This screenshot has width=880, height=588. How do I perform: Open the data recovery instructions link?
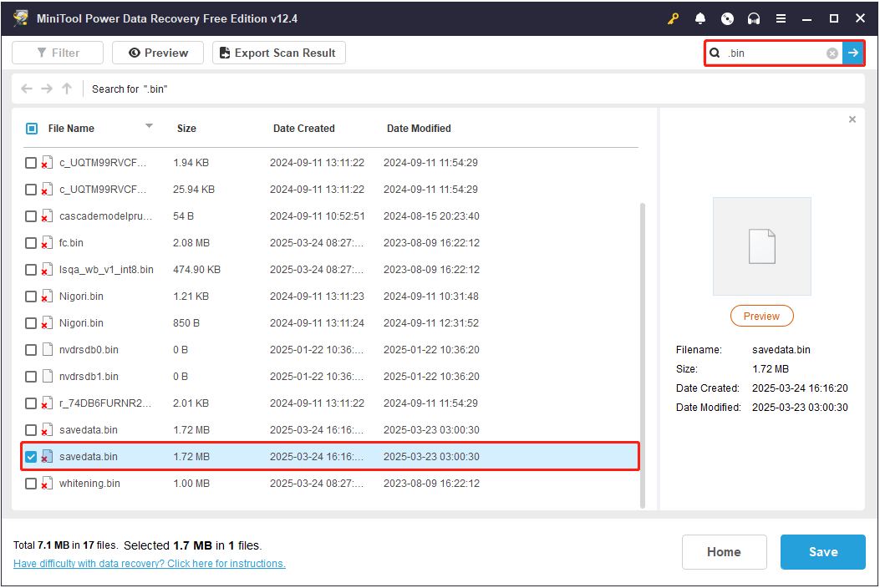[149, 564]
